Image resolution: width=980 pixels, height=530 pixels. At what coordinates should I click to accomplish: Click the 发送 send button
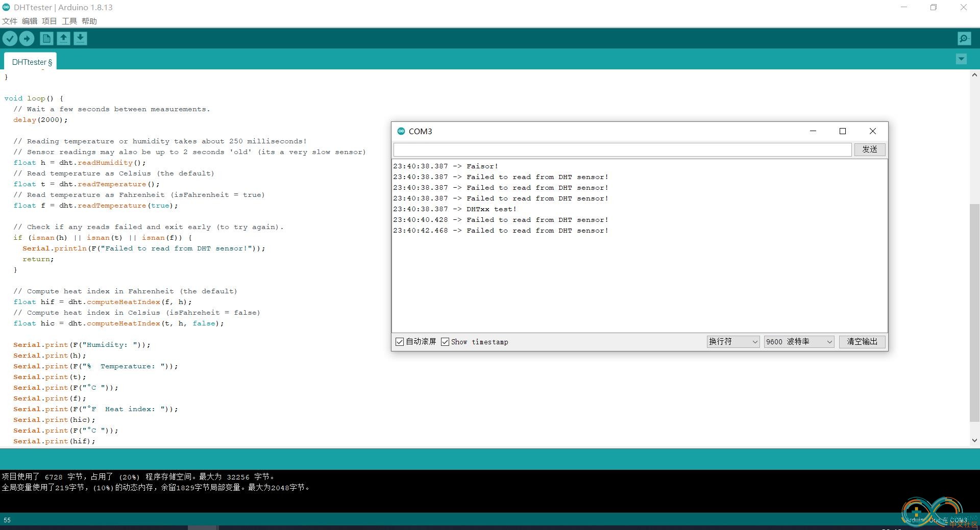pos(870,149)
